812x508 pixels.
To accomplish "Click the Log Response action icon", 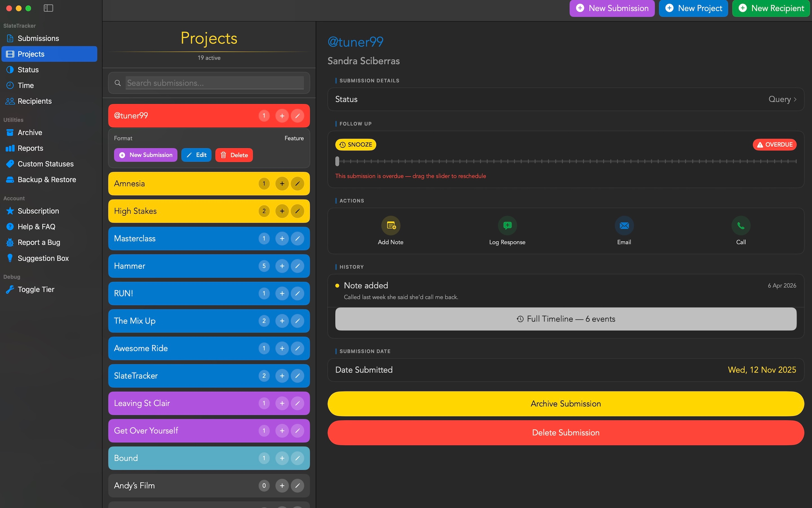I will (x=507, y=225).
